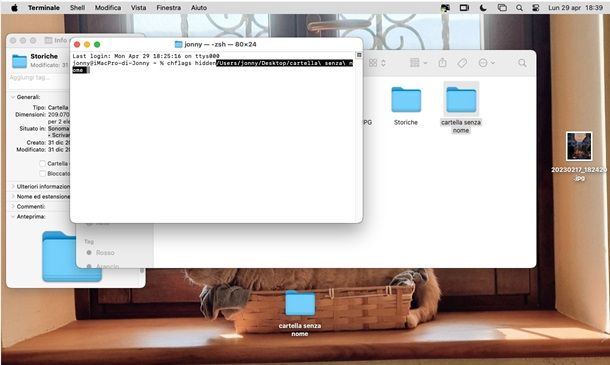Image resolution: width=610 pixels, height=365 pixels.
Task: Select the desktop cartella senza nome folder
Action: coord(300,303)
